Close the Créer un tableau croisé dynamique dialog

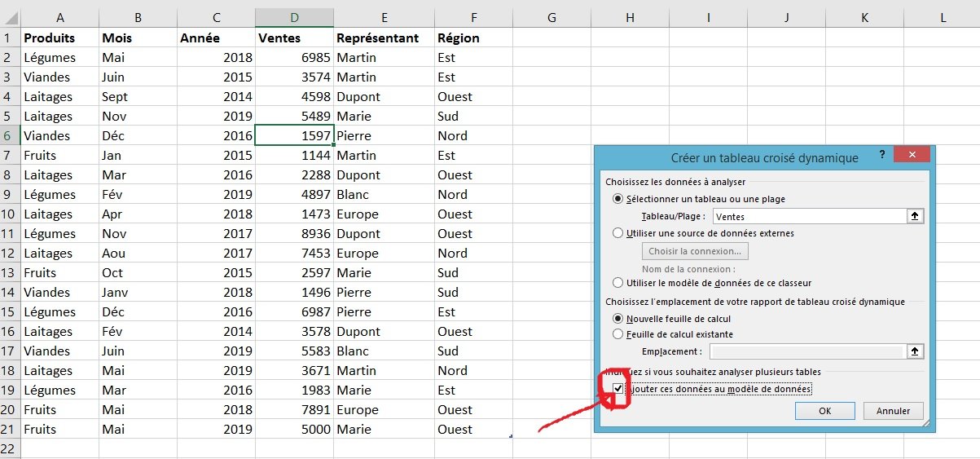click(x=912, y=155)
